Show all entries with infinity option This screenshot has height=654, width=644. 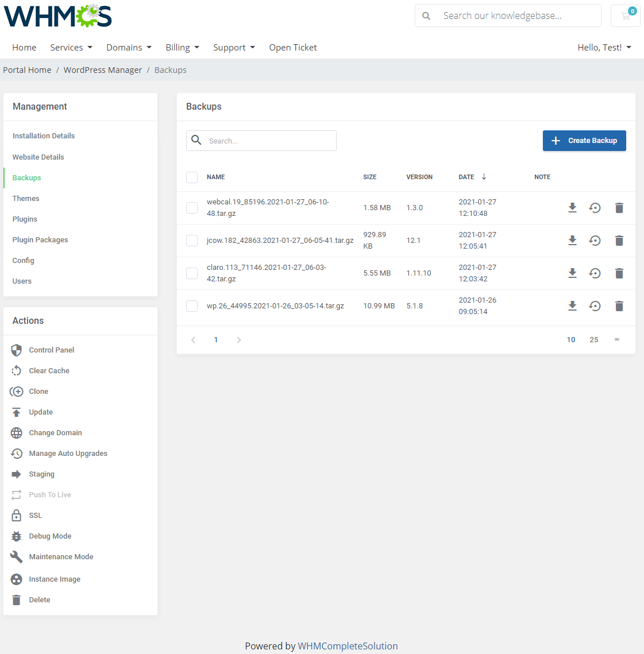click(617, 339)
